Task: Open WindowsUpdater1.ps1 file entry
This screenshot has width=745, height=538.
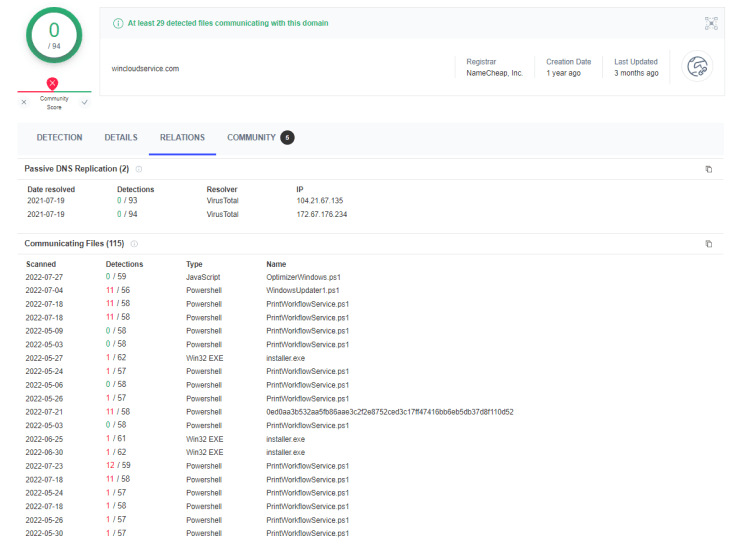Action: (x=303, y=290)
